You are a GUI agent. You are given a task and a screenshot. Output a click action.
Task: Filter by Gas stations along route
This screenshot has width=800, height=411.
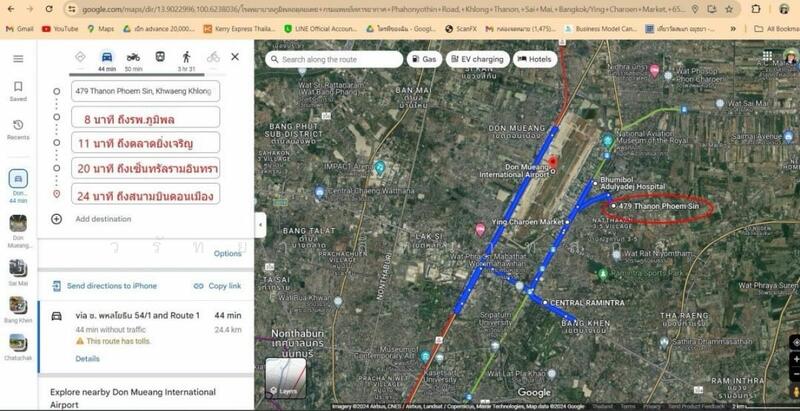tap(424, 60)
